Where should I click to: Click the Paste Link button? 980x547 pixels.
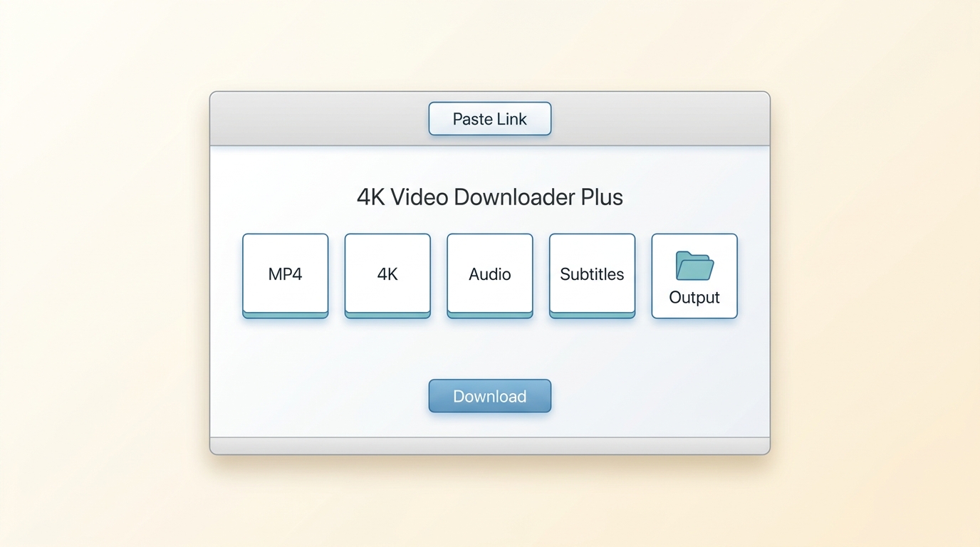tap(490, 118)
